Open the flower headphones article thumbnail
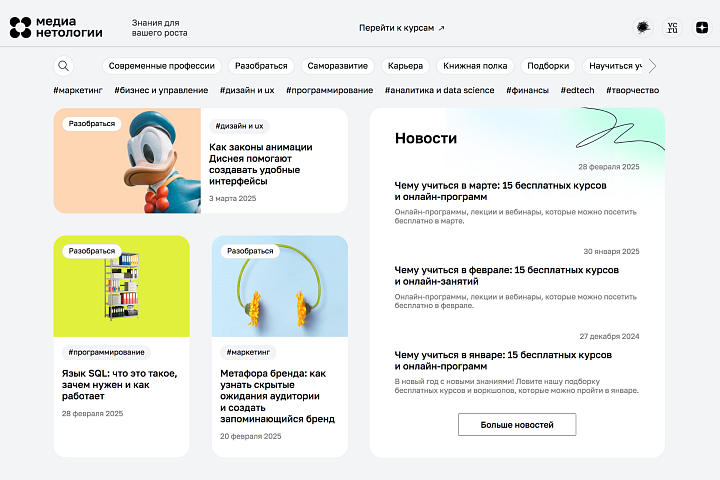Viewport: 720px width, 480px height. (x=280, y=286)
